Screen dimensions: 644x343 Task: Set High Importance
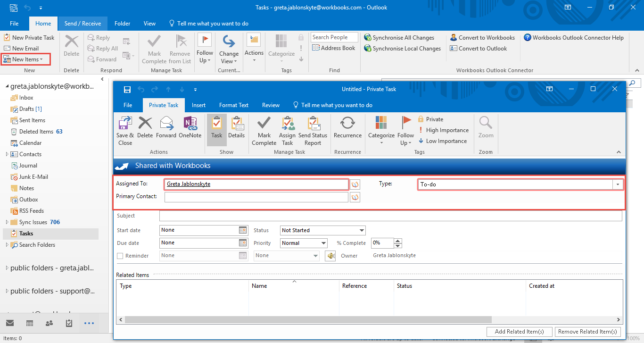pyautogui.click(x=443, y=130)
